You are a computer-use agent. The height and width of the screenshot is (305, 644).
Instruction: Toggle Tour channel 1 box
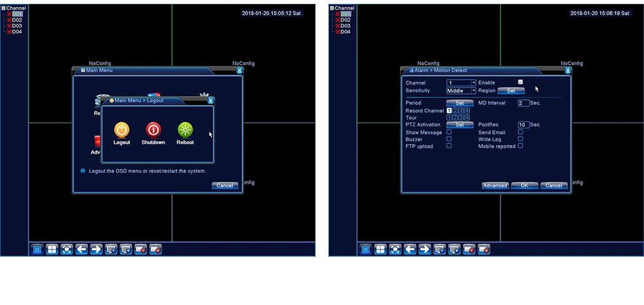click(x=450, y=117)
